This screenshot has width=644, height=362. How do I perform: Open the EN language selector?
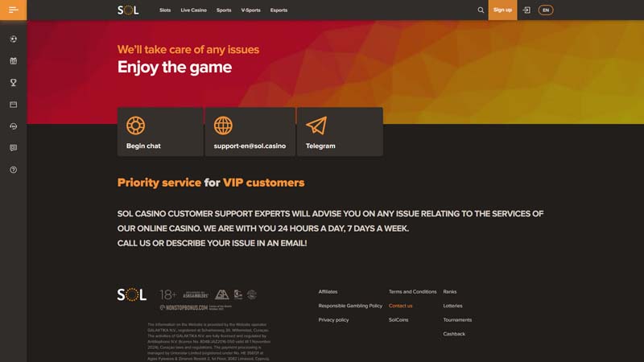click(546, 10)
